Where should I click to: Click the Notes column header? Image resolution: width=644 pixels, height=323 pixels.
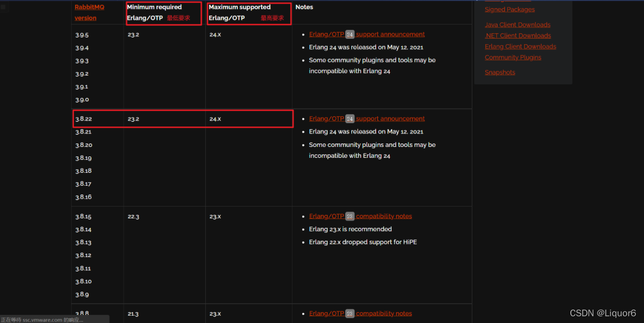pyautogui.click(x=304, y=7)
